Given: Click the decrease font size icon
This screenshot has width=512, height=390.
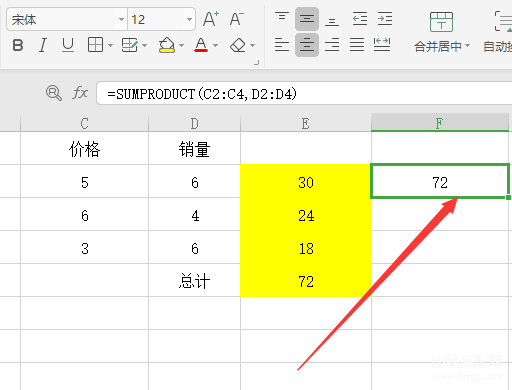Looking at the screenshot, I should pyautogui.click(x=237, y=19).
